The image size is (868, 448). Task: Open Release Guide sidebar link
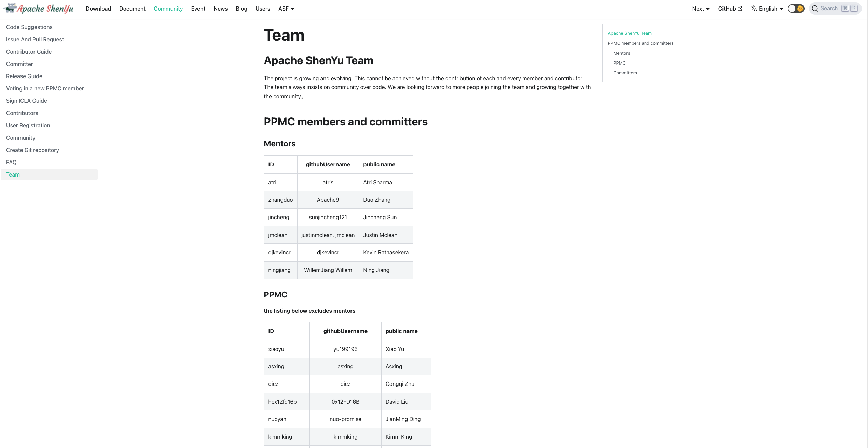point(24,76)
